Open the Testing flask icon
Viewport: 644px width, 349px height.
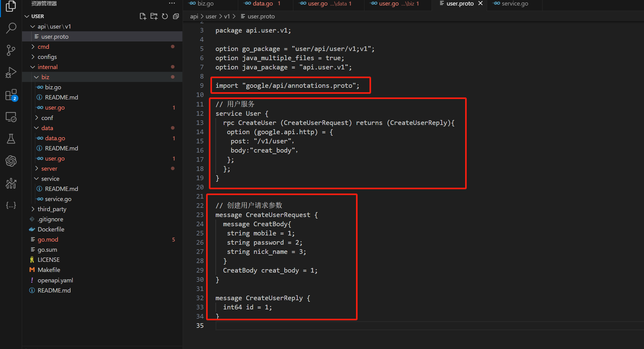pos(11,139)
